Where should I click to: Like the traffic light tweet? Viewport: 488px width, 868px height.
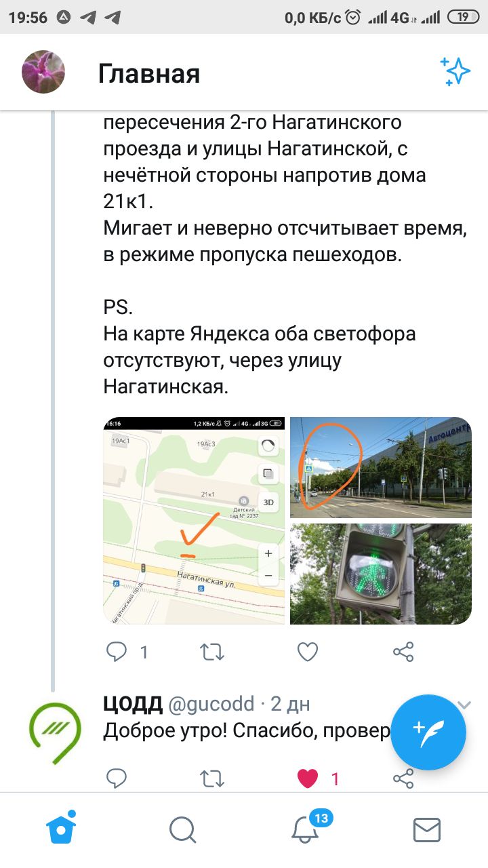308,652
